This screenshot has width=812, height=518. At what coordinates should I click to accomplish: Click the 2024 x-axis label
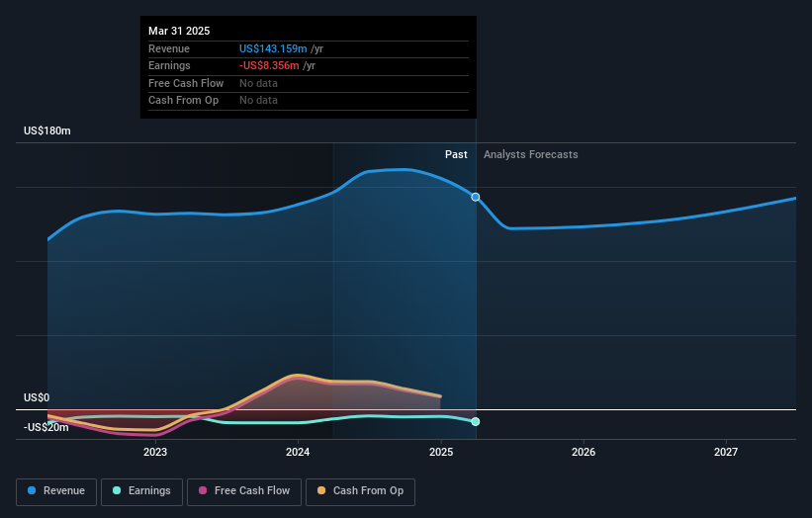(298, 453)
